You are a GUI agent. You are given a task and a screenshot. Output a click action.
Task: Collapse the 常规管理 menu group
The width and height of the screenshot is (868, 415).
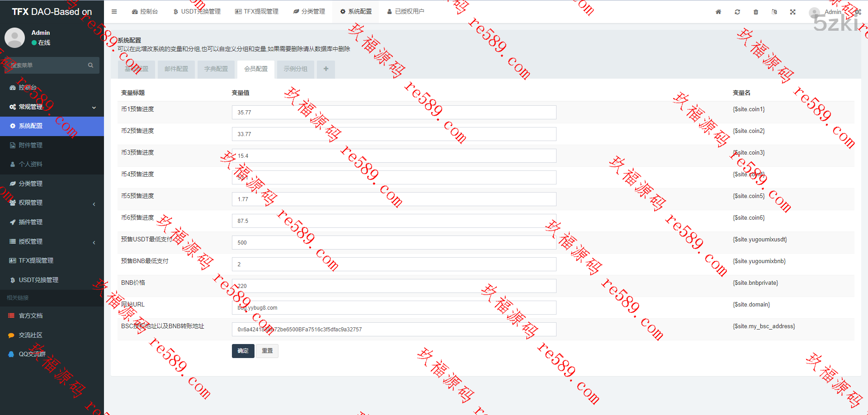(94, 107)
